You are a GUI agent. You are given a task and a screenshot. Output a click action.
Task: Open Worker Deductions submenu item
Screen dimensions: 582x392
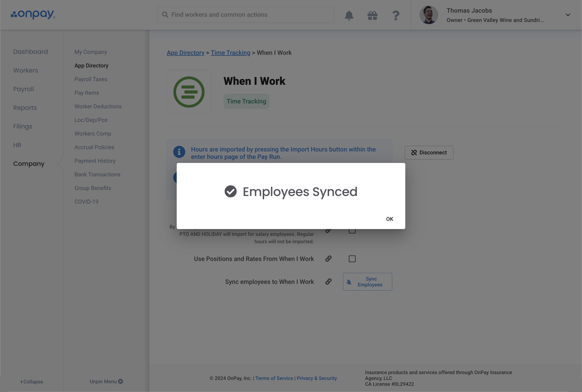pos(98,107)
